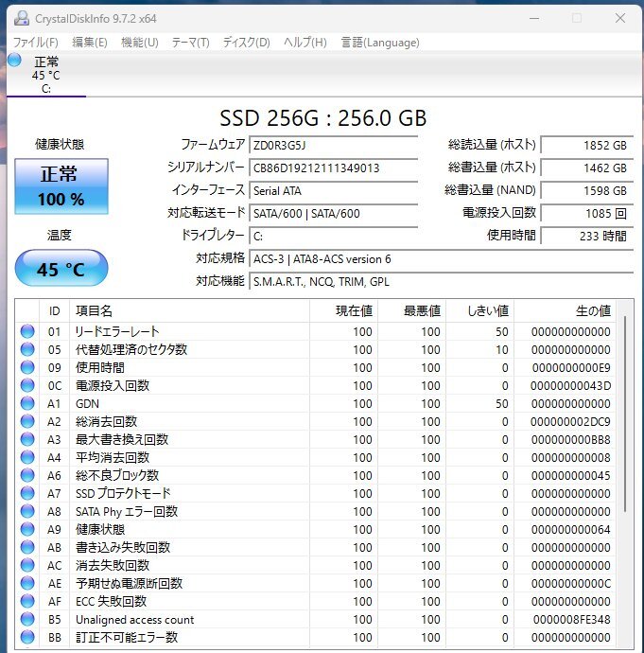Click the 正常 100 % health status button

(61, 186)
